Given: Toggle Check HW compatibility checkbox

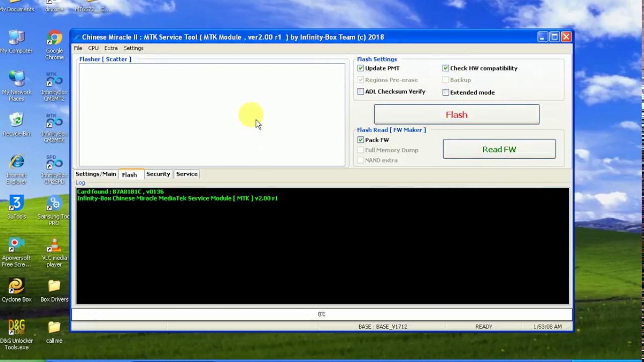Looking at the screenshot, I should tap(446, 68).
